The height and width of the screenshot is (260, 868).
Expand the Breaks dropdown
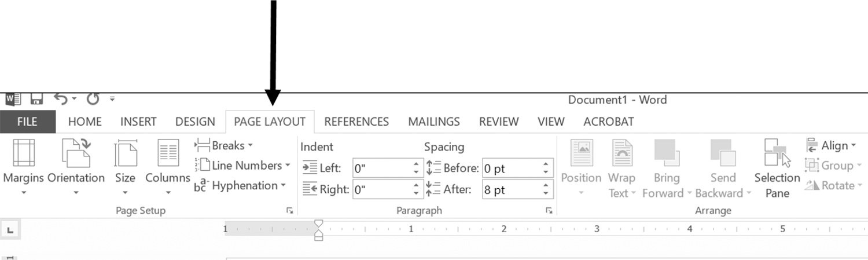[x=225, y=145]
